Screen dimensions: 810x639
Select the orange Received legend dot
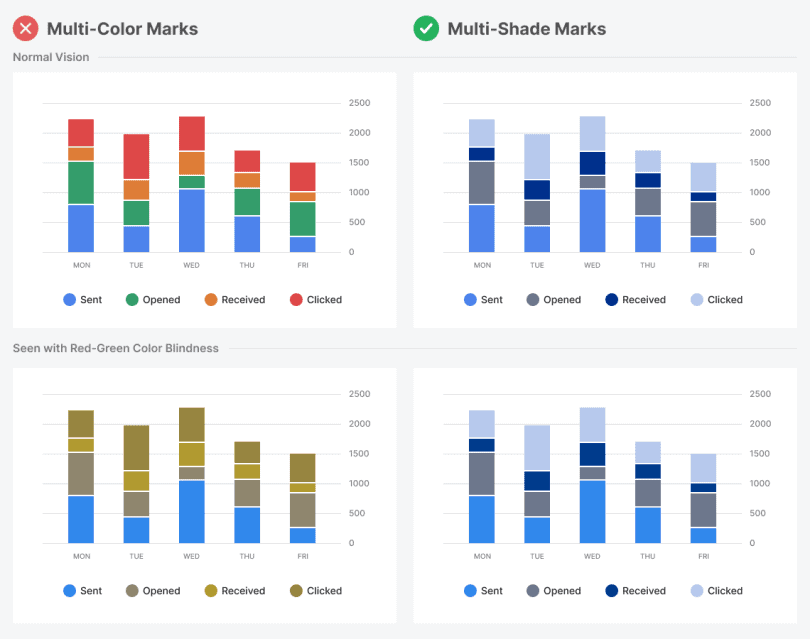tap(211, 299)
